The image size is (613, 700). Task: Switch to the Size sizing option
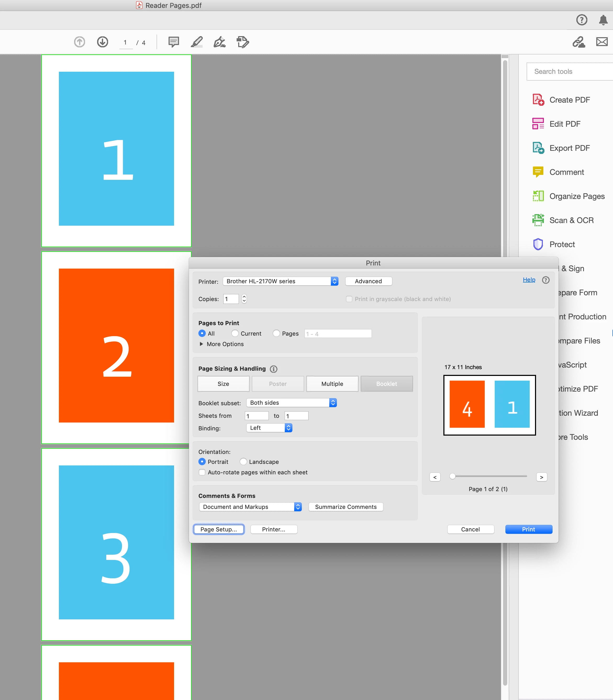pyautogui.click(x=223, y=384)
